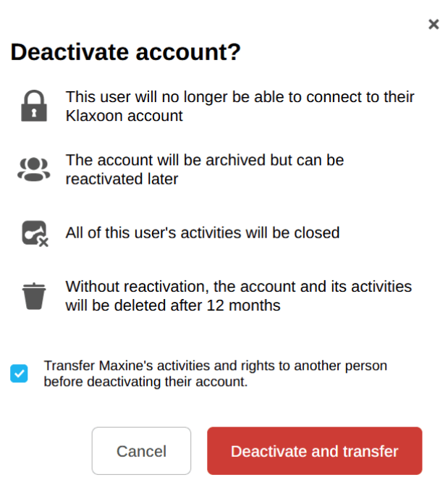Click the "Without reactivation" deletion notice
The image size is (448, 488).
tap(238, 287)
